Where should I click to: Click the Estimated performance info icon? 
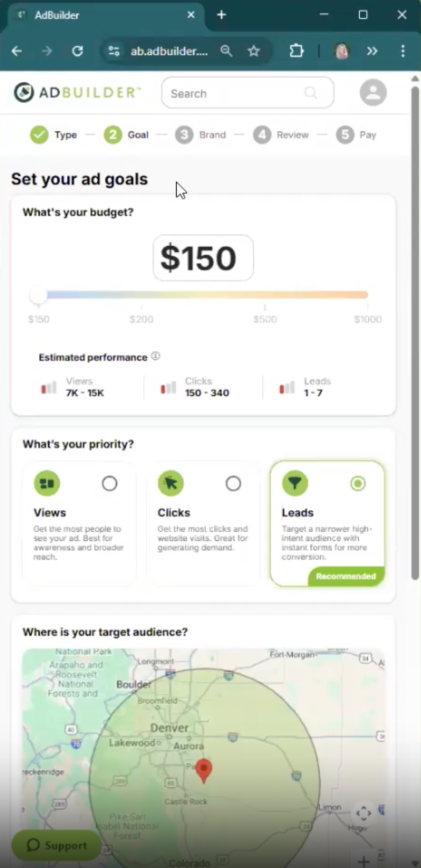tap(156, 356)
